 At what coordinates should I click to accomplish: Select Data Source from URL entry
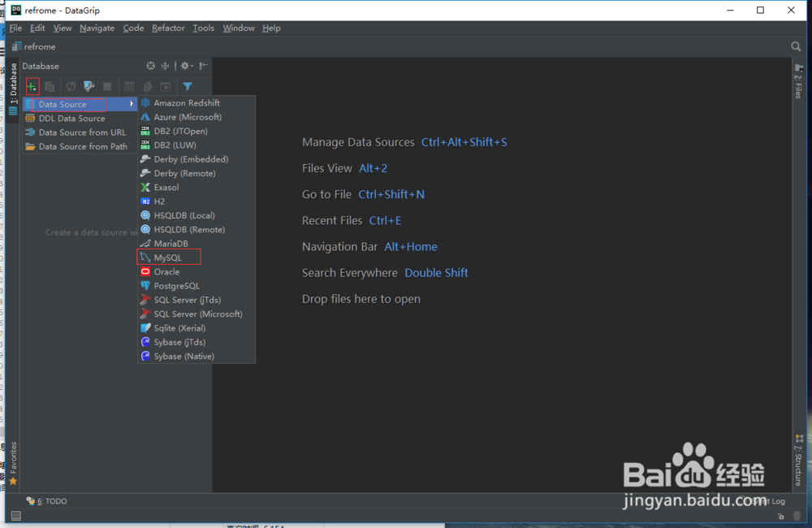(80, 132)
